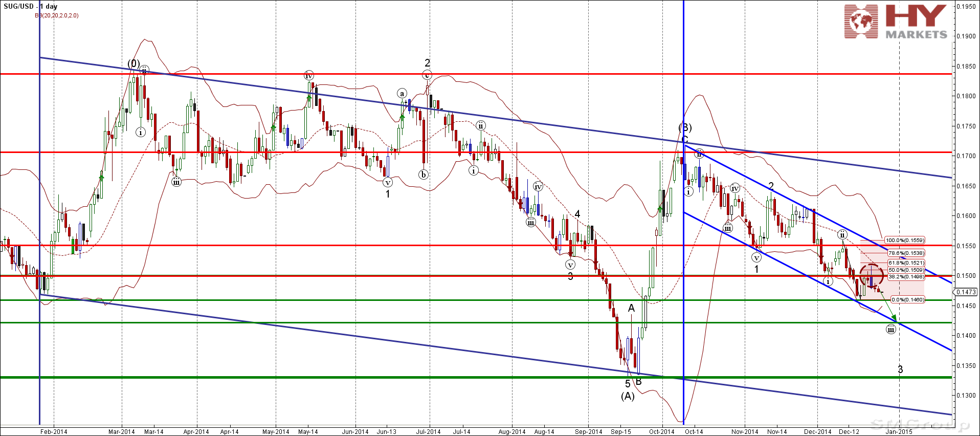The width and height of the screenshot is (980, 436).
Task: Select the 0.0%(0.1460) Fibonacci level label
Action: click(907, 299)
